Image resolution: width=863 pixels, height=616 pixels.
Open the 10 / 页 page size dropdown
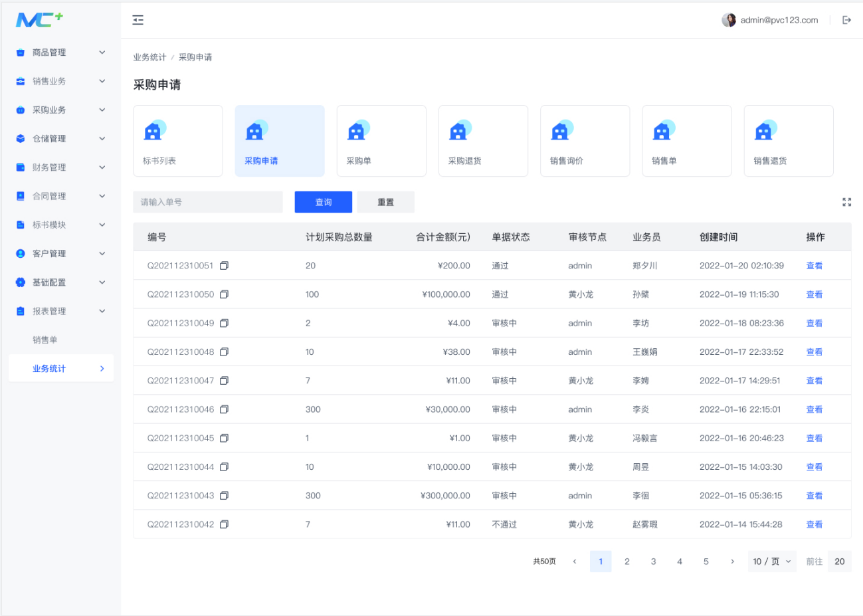click(x=772, y=562)
